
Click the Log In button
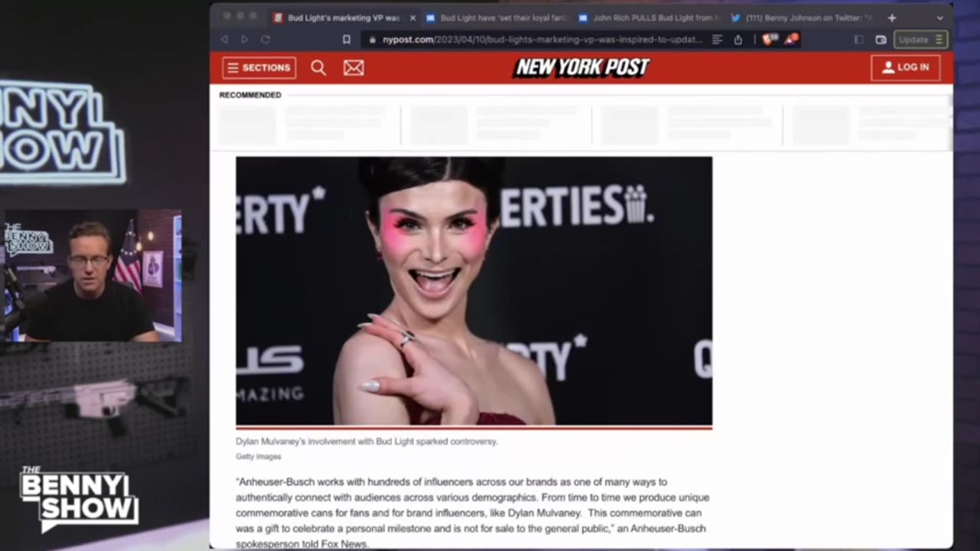(906, 67)
